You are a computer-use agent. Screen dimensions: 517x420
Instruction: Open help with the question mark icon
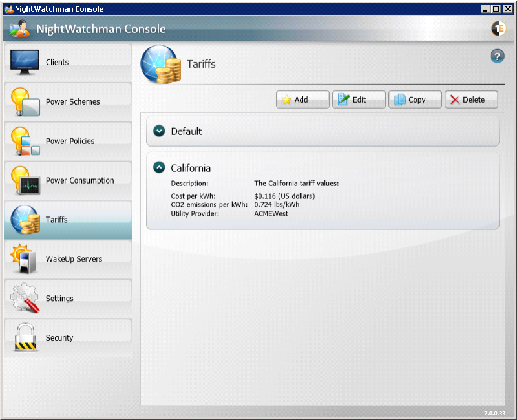click(x=497, y=56)
